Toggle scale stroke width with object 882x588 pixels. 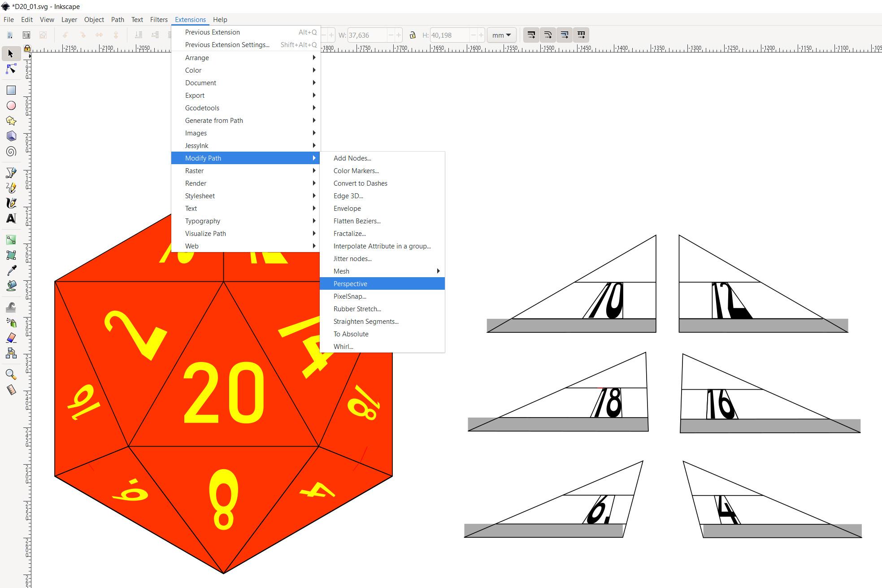(531, 35)
